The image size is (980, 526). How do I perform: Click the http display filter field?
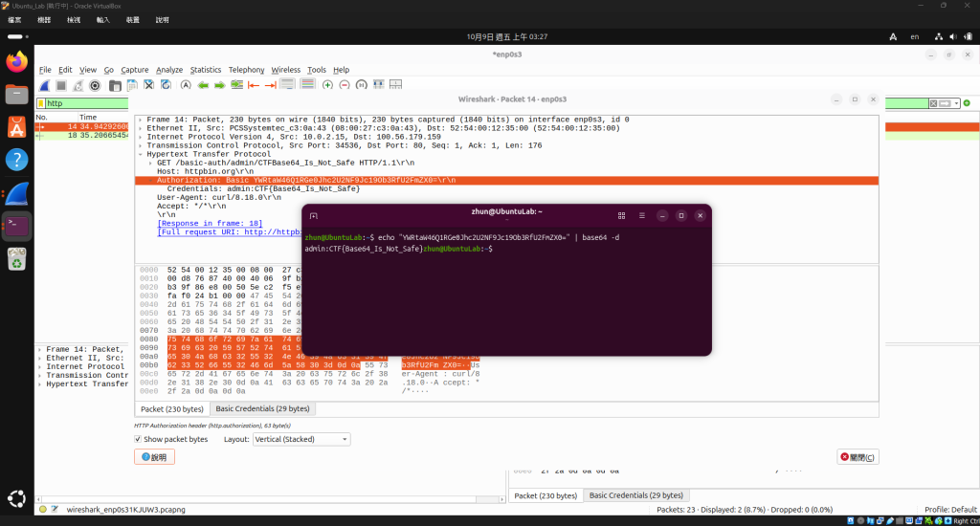click(87, 103)
